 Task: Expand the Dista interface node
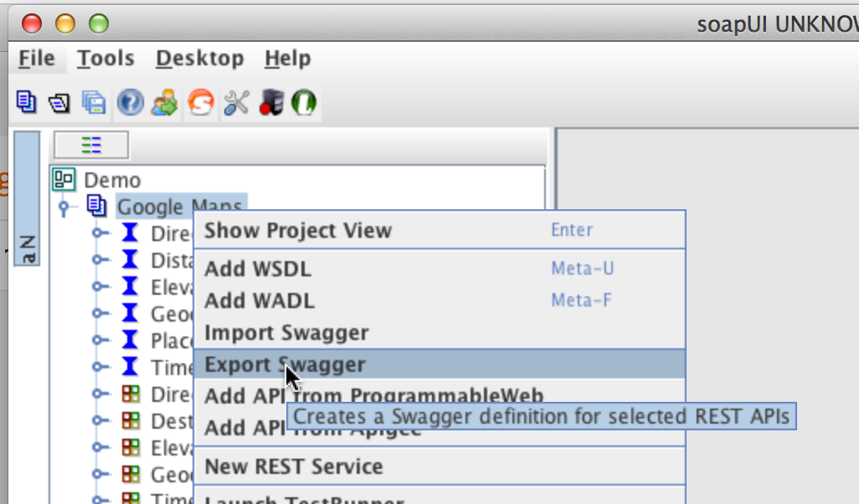point(99,260)
